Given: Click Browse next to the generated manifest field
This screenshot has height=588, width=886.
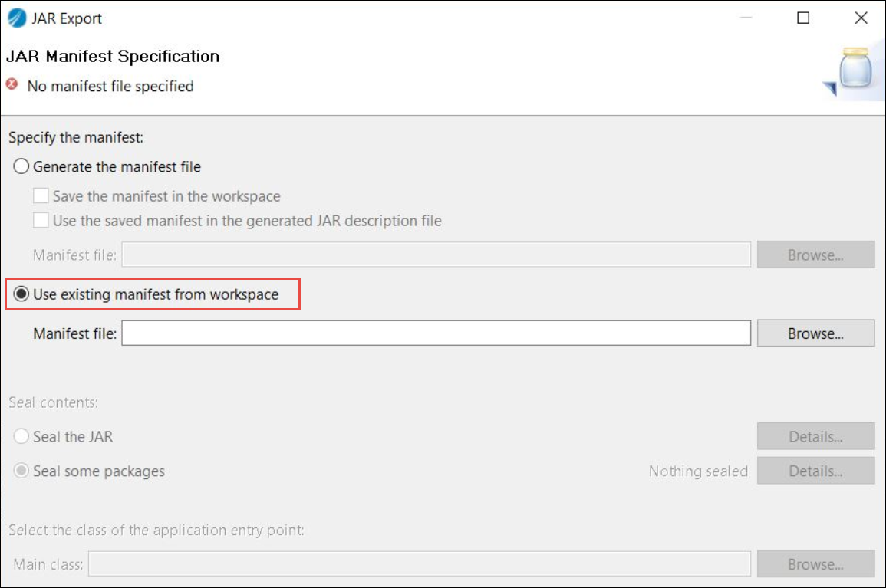Looking at the screenshot, I should coord(815,255).
